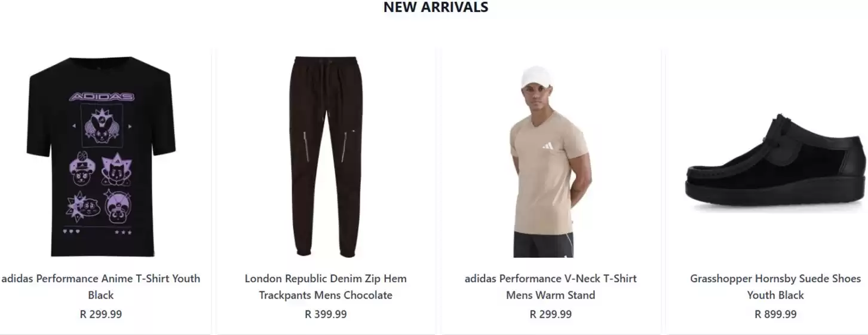Click the NEW ARRIVALS section heading

[435, 7]
